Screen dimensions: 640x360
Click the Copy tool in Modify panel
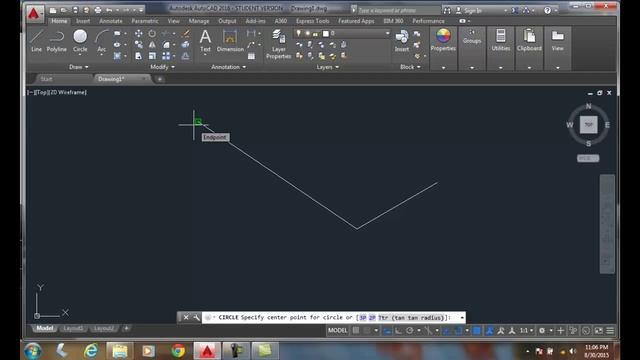(139, 44)
